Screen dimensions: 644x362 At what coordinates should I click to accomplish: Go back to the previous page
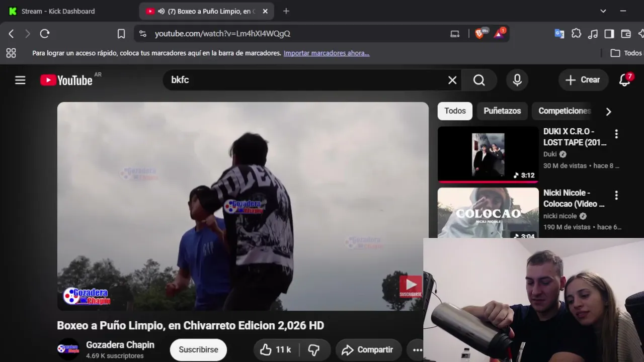(x=11, y=34)
